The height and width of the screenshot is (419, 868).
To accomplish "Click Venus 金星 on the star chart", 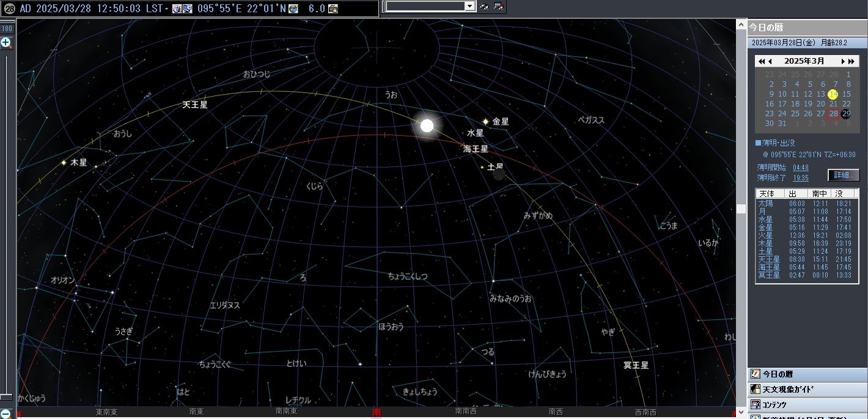I will (486, 121).
